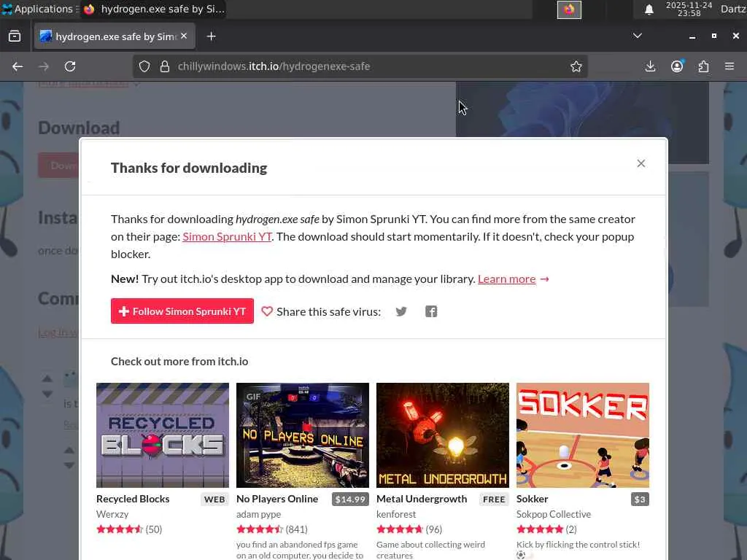Open notifications bell in top panel
The width and height of the screenshot is (747, 560).
[649, 9]
